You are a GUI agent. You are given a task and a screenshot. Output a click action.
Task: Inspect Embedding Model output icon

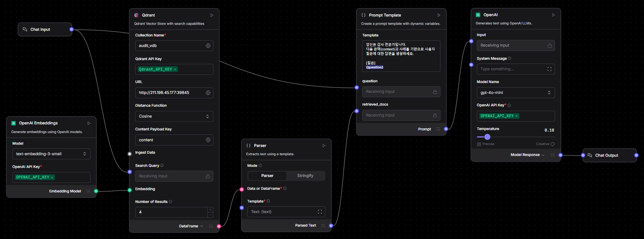coord(88,191)
